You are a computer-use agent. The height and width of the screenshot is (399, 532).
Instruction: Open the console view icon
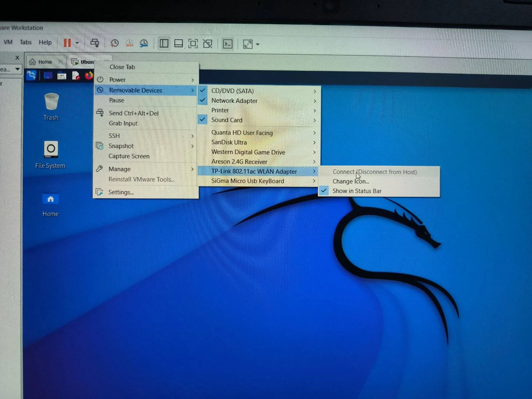(x=228, y=44)
